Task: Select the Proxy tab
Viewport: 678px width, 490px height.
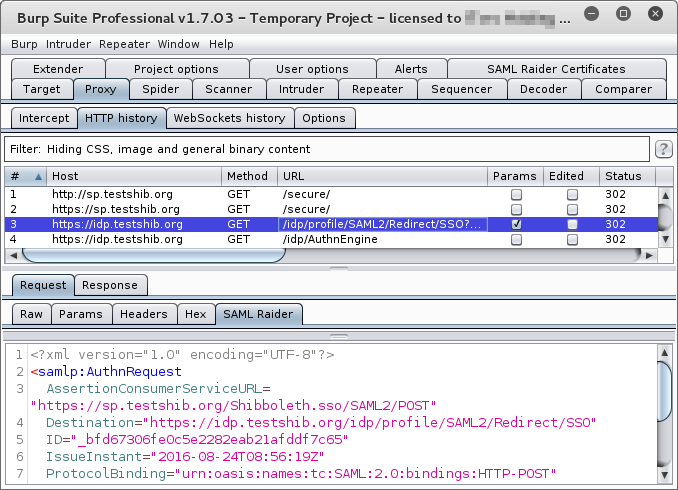Action: [x=101, y=89]
